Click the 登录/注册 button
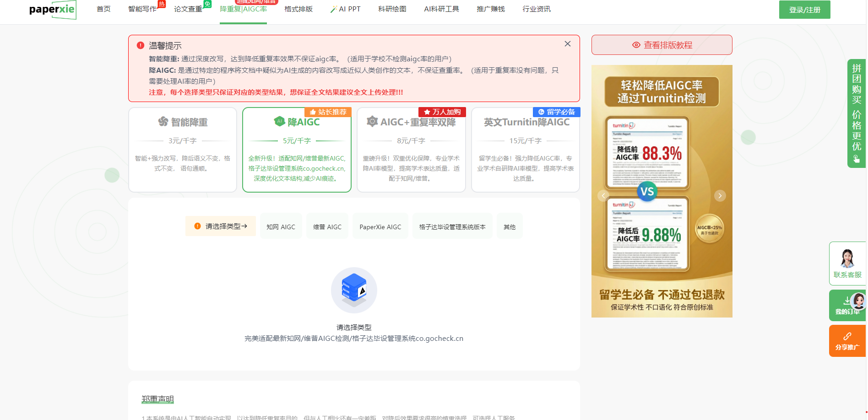 pyautogui.click(x=805, y=10)
